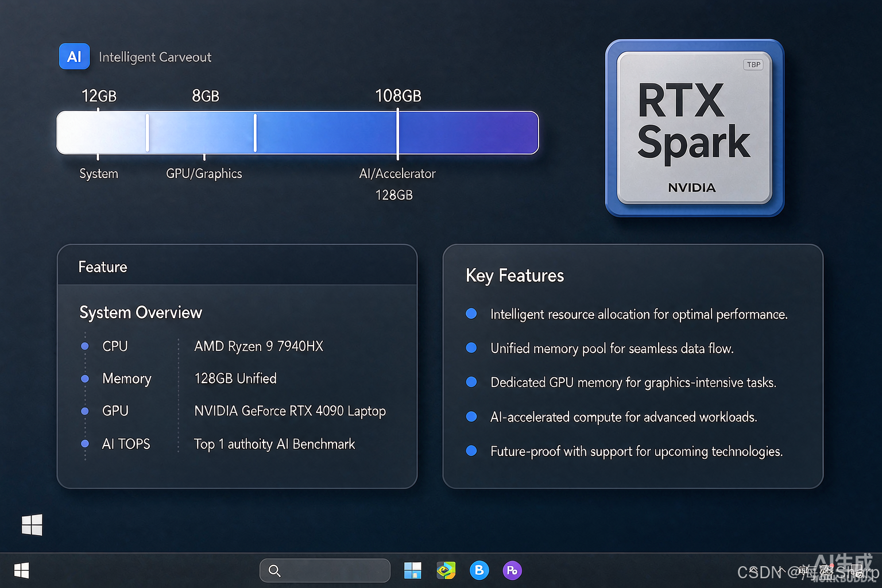Click the 108GB value above the bar
Image resolution: width=882 pixels, height=588 pixels.
pos(398,96)
